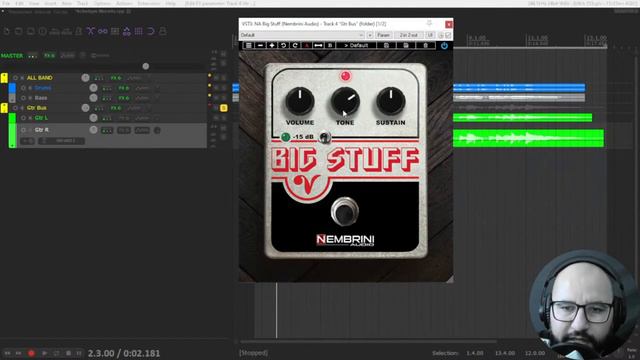Click the plugin save preset icon
Viewport: 640px width, 360px height.
386,45
